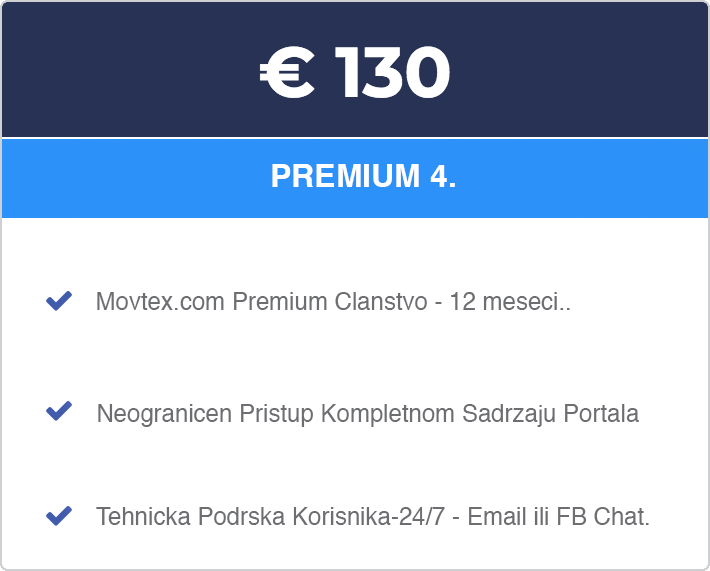Select the PREMIUM 4. plan title
Viewport: 710px width, 571px height.
[x=363, y=176]
